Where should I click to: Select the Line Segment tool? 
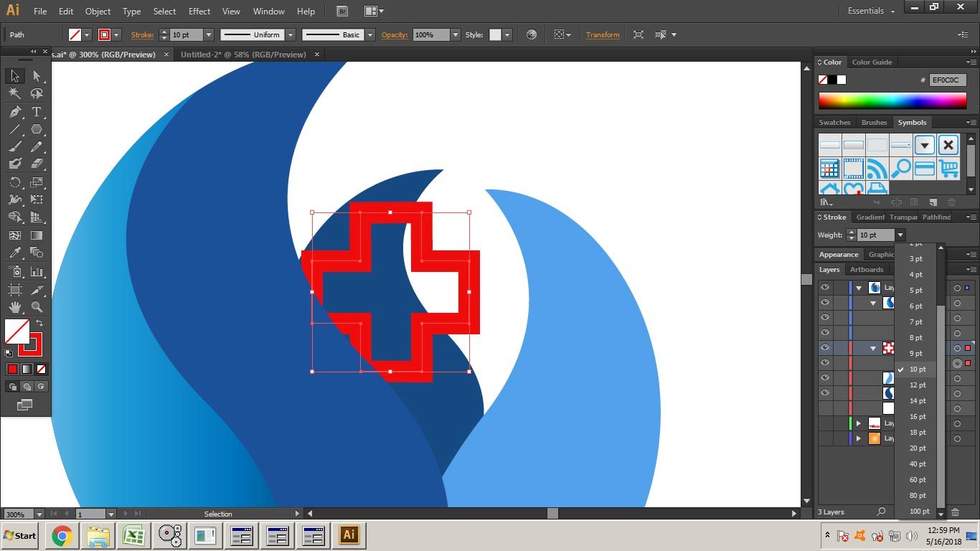(14, 129)
